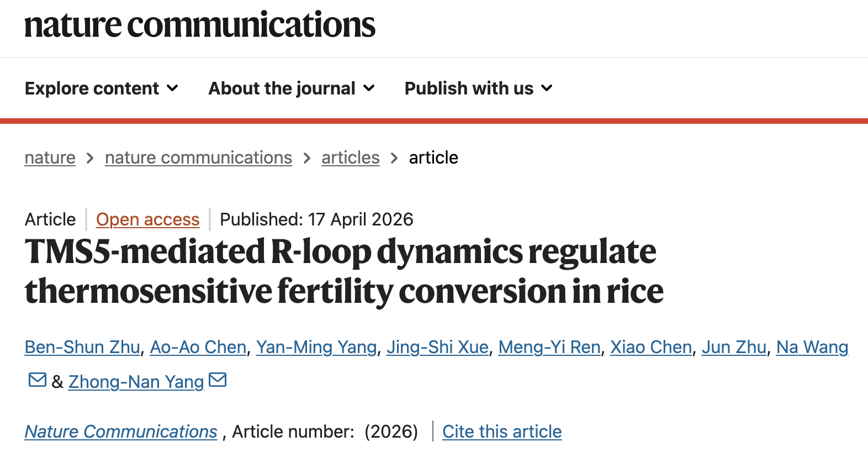This screenshot has width=868, height=452.
Task: Expand the Explore content chevron
Action: point(173,88)
